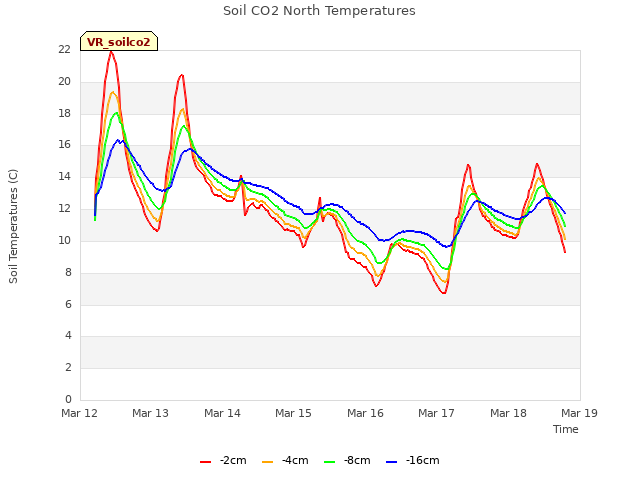Click the 14 y-axis tick label

[x=64, y=177]
